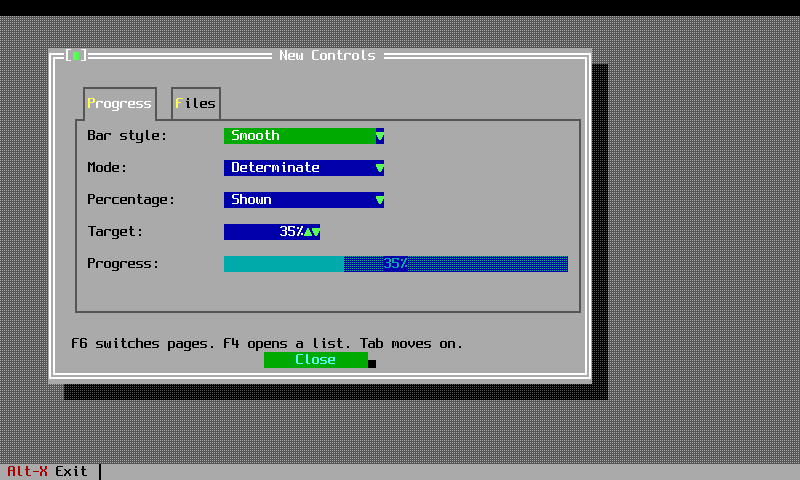The height and width of the screenshot is (480, 800).
Task: Click the Determinate mode field
Action: pyautogui.click(x=300, y=168)
